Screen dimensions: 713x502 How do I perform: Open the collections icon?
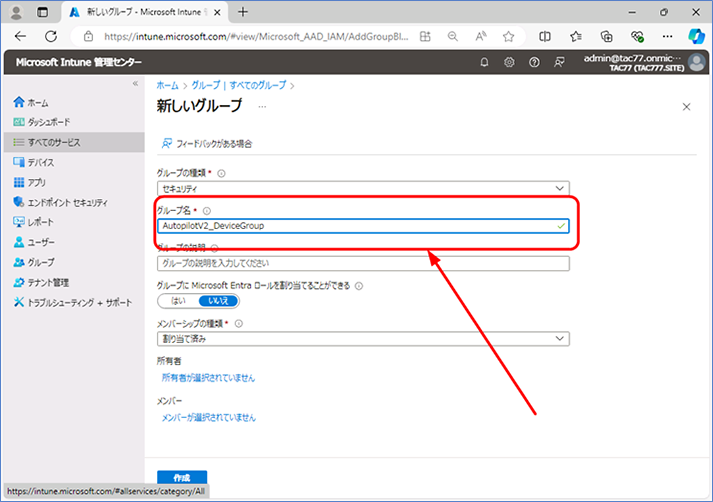[606, 36]
